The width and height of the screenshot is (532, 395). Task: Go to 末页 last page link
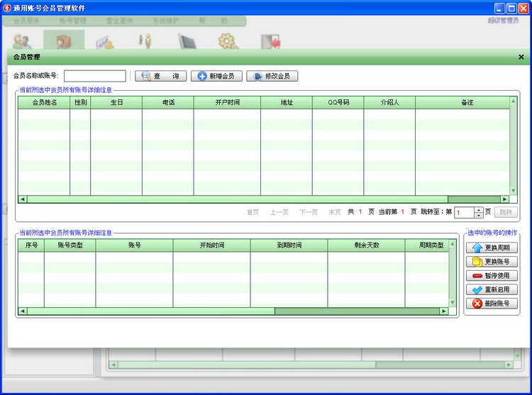[335, 212]
